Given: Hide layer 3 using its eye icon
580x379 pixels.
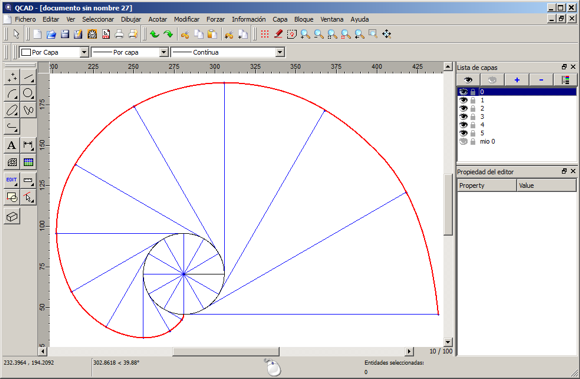Looking at the screenshot, I should pos(463,116).
